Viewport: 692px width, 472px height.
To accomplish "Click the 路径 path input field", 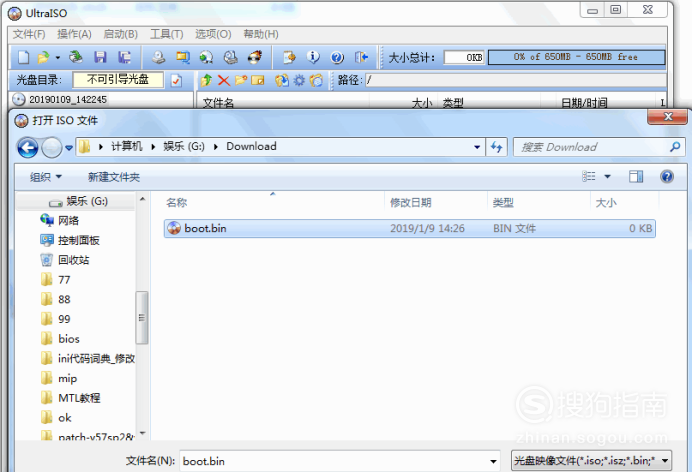I will [x=515, y=80].
